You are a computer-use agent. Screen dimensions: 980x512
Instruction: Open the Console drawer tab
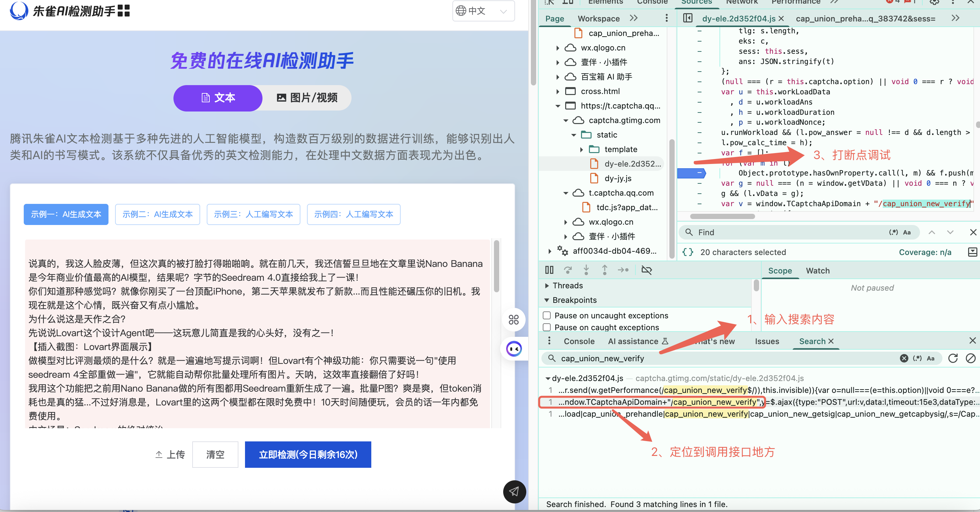pos(579,341)
